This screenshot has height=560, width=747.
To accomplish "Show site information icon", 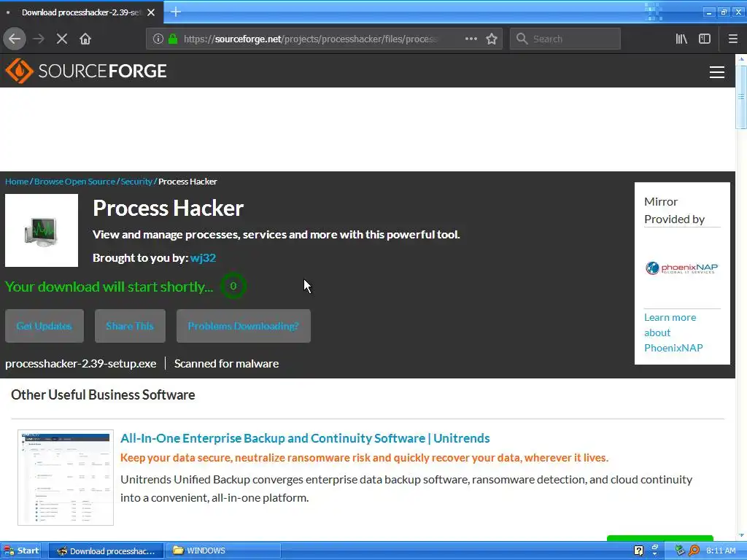I will click(158, 39).
